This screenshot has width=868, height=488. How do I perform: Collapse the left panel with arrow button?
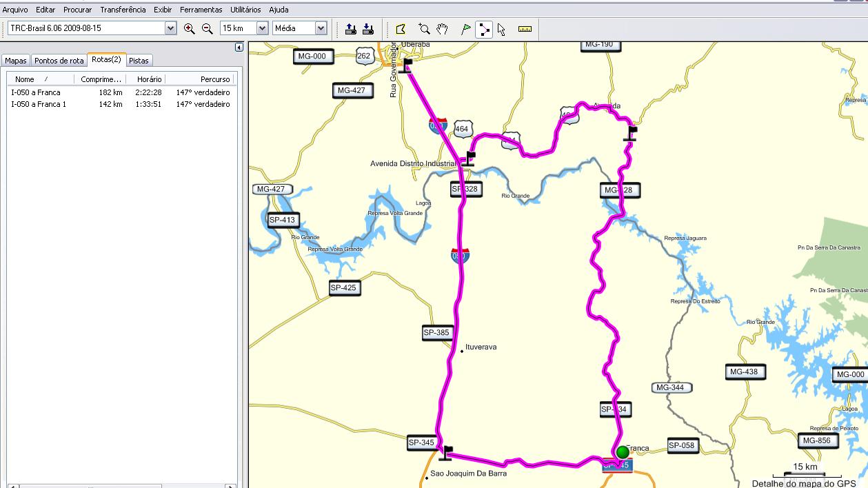click(x=239, y=48)
